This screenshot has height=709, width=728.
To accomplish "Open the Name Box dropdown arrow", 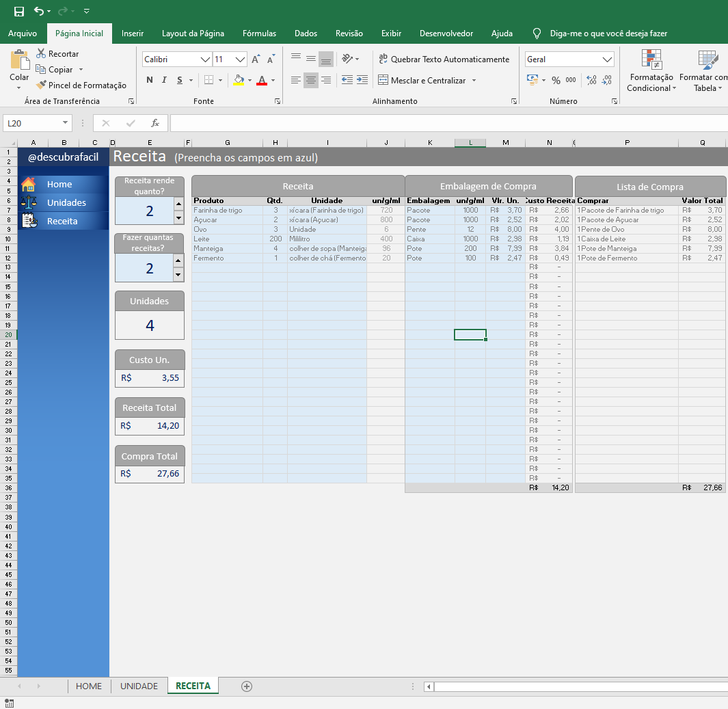I will (66, 123).
